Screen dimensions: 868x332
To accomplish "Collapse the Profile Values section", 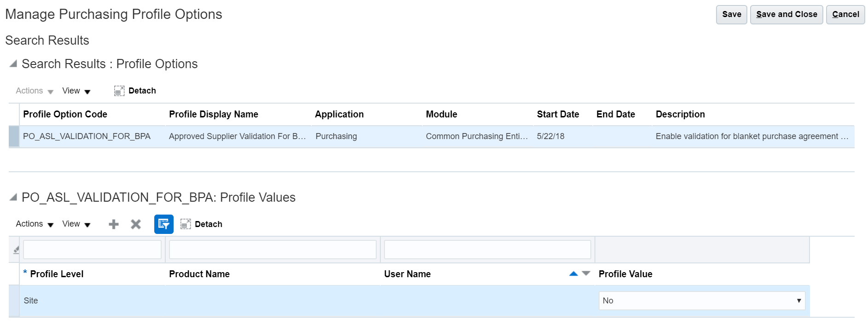I will (x=13, y=197).
